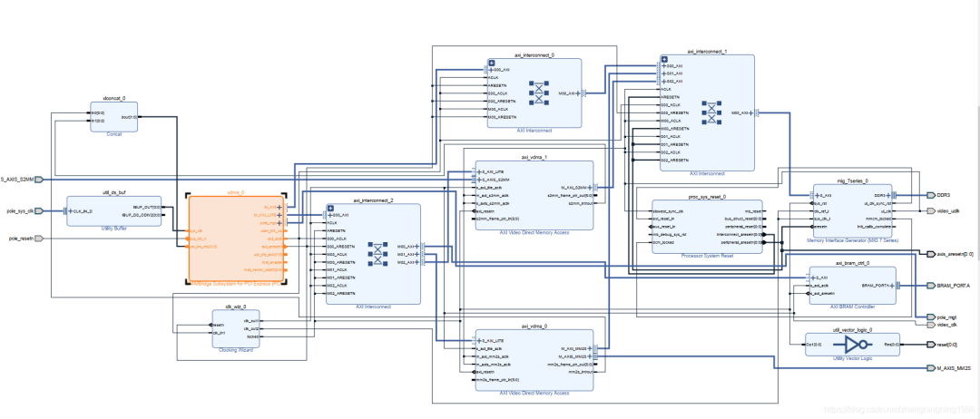Click the BRAM_PORTA output port symbol

pyautogui.click(x=931, y=285)
